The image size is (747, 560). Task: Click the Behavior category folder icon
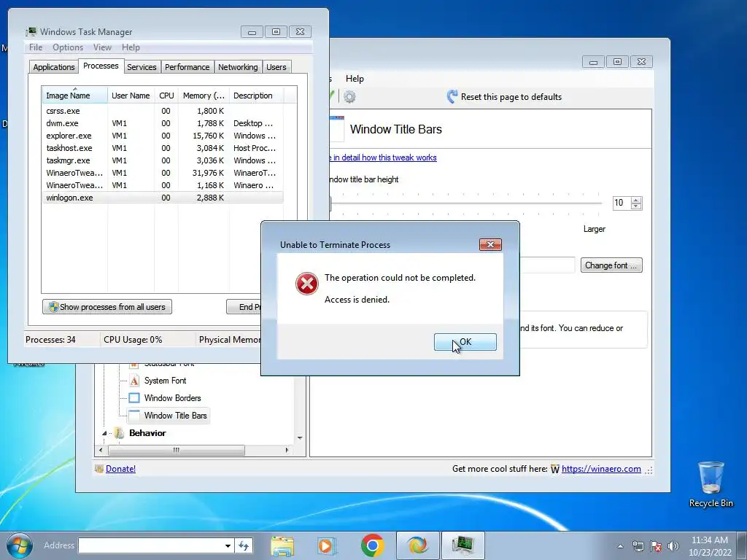pyautogui.click(x=119, y=433)
